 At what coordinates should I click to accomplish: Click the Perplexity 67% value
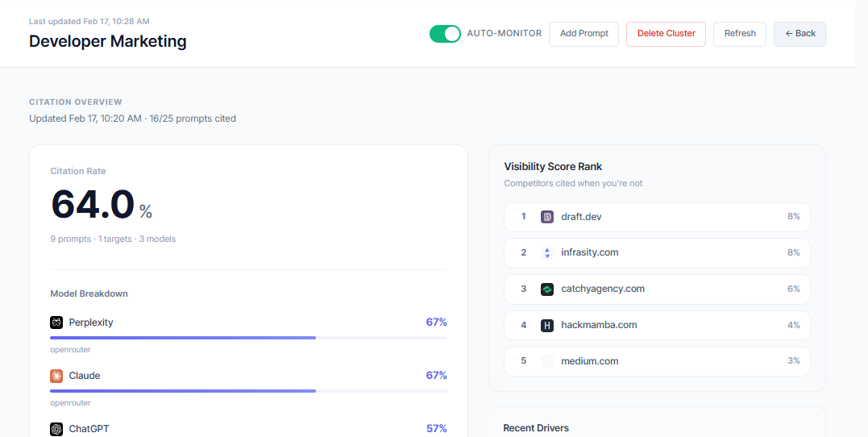click(436, 322)
